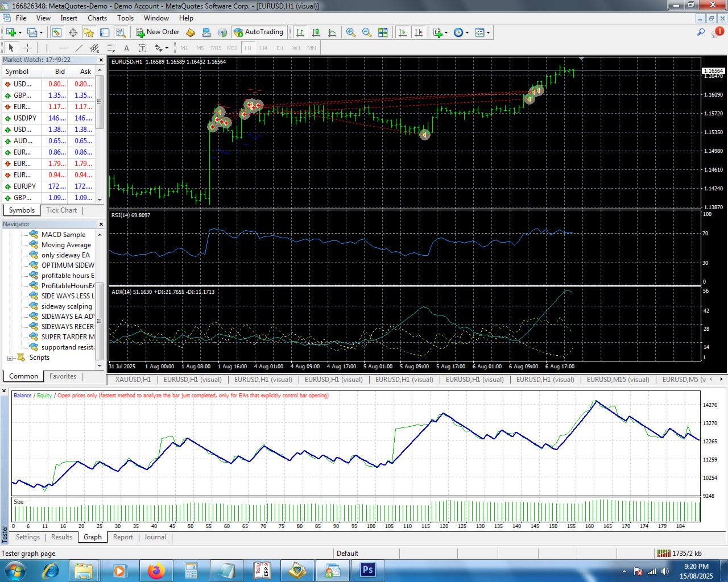This screenshot has width=728, height=582.
Task: Open Photoshop from the taskbar
Action: tap(367, 570)
